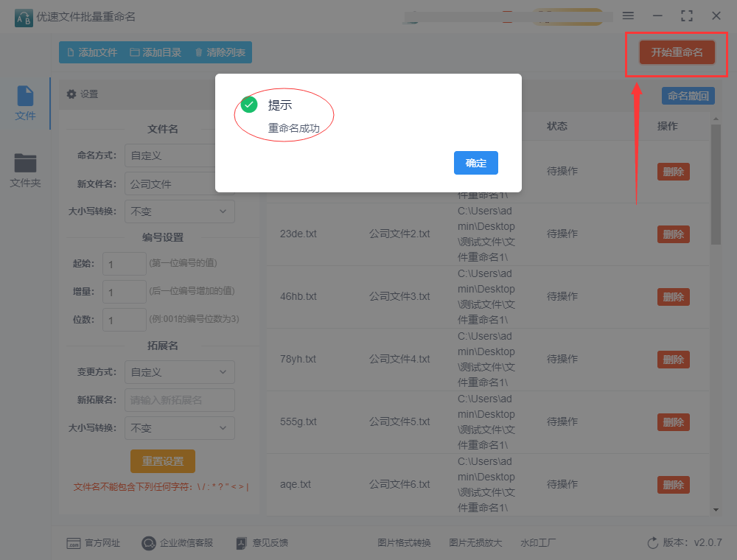Click the 状态 column header
Image resolution: width=737 pixels, height=560 pixels.
click(x=557, y=126)
